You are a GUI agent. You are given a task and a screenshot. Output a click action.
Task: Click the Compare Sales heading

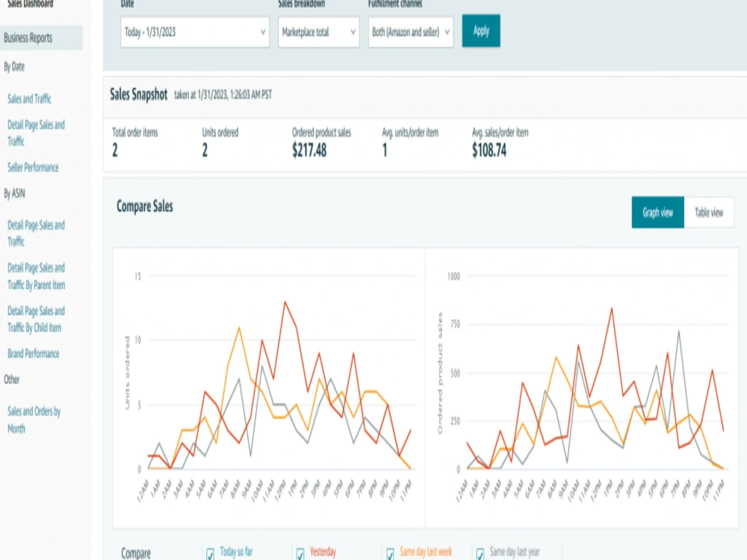(x=145, y=207)
